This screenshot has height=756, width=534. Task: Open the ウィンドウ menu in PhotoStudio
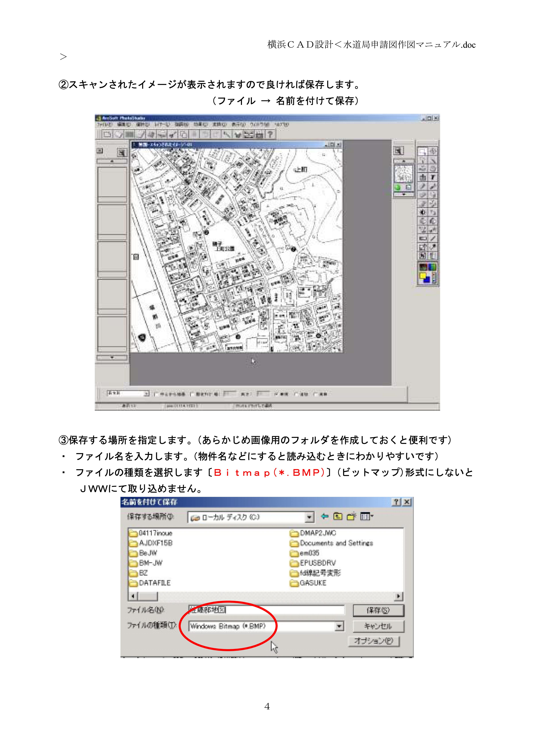click(x=259, y=125)
